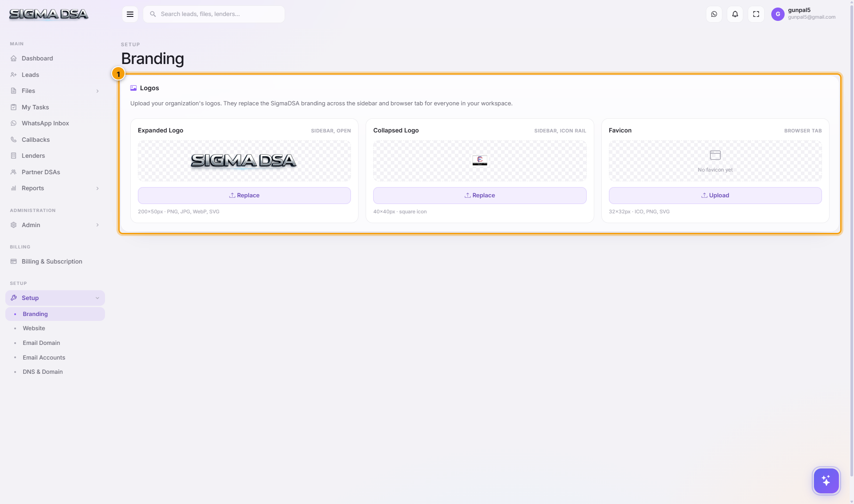Image resolution: width=854 pixels, height=504 pixels.
Task: Click the gunpal5@gmail.com account text
Action: coord(811,17)
